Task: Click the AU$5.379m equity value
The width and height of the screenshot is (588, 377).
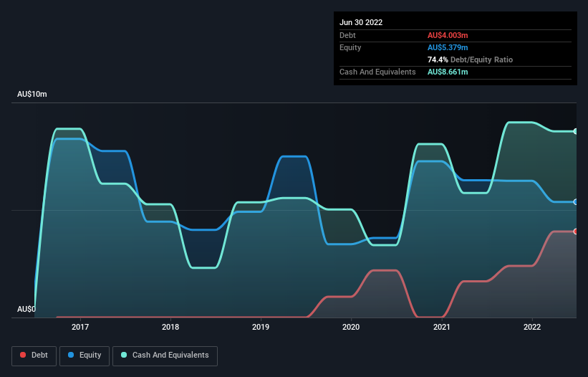Action: coord(448,47)
